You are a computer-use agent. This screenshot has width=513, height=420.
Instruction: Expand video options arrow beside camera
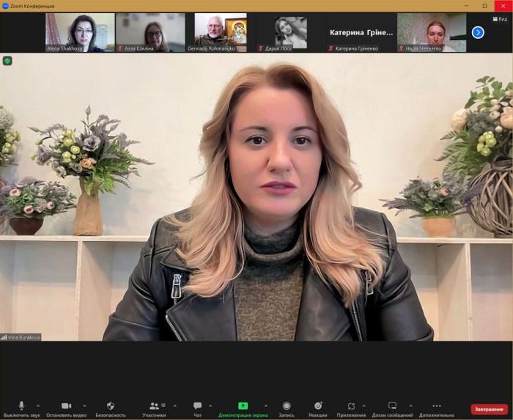[x=84, y=405]
